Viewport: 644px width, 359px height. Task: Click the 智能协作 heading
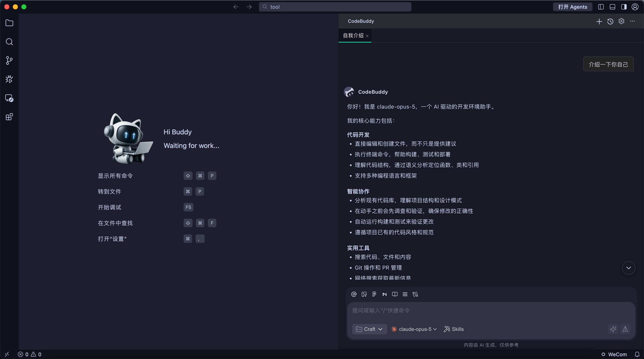click(x=358, y=191)
